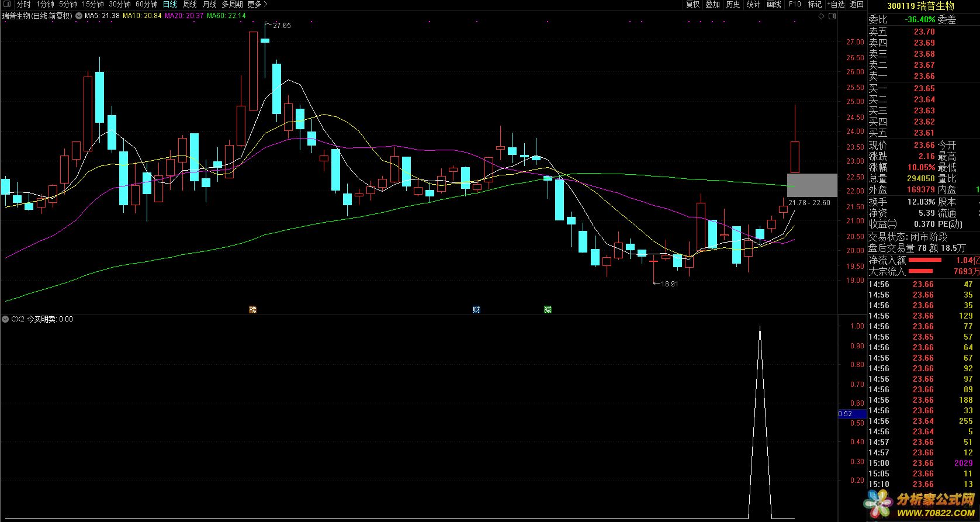Click the 买五 price 23.61
The height and width of the screenshot is (522, 980).
(924, 133)
